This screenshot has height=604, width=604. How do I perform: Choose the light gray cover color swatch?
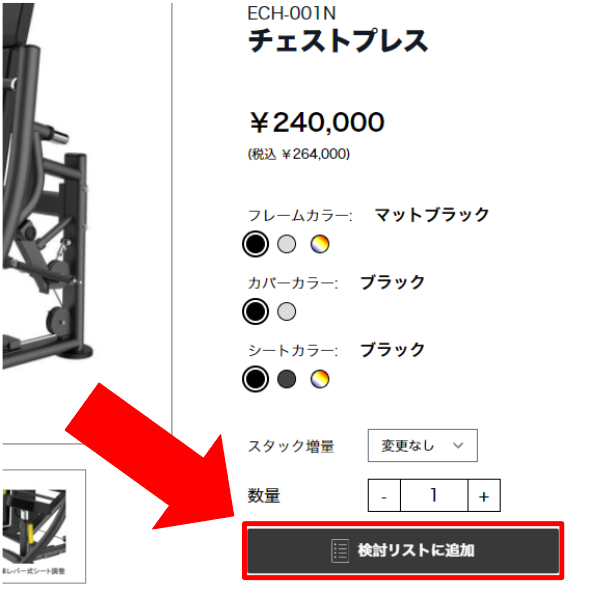(x=287, y=311)
